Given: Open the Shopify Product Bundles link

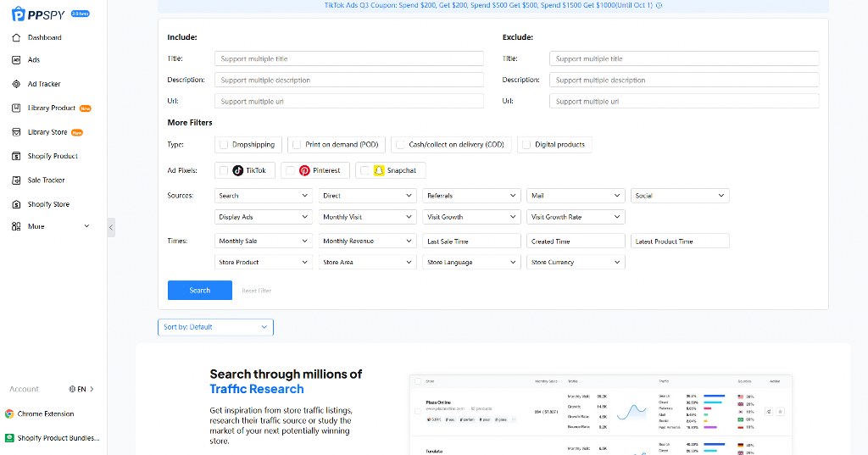Looking at the screenshot, I should pos(58,438).
